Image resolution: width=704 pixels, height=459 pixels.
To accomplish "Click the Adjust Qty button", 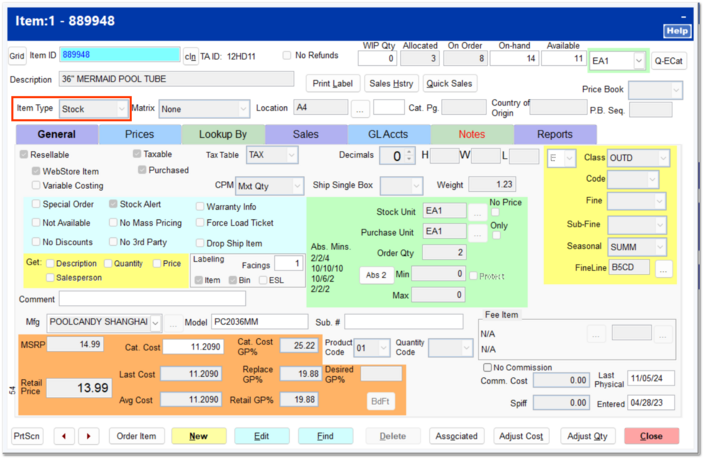I will coord(588,436).
